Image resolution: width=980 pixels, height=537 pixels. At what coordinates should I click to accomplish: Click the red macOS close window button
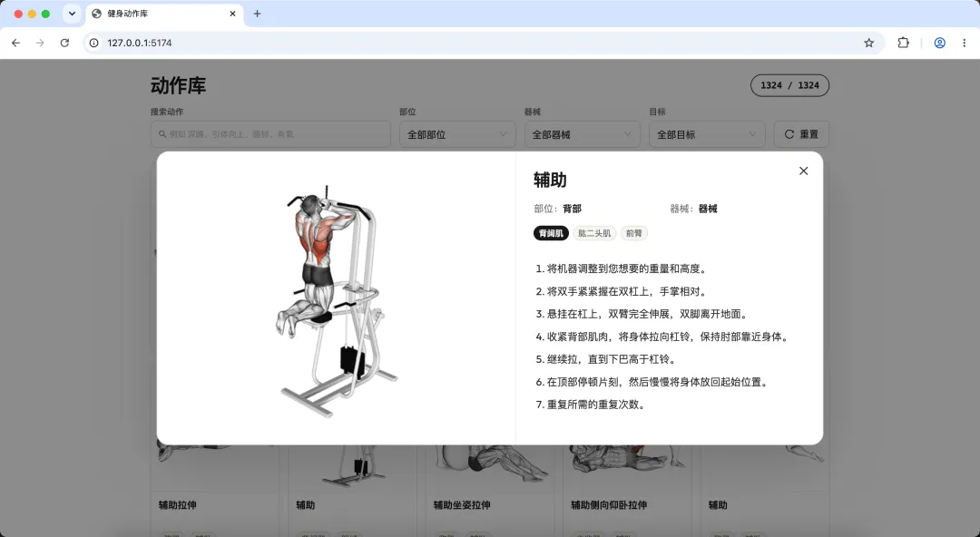18,14
